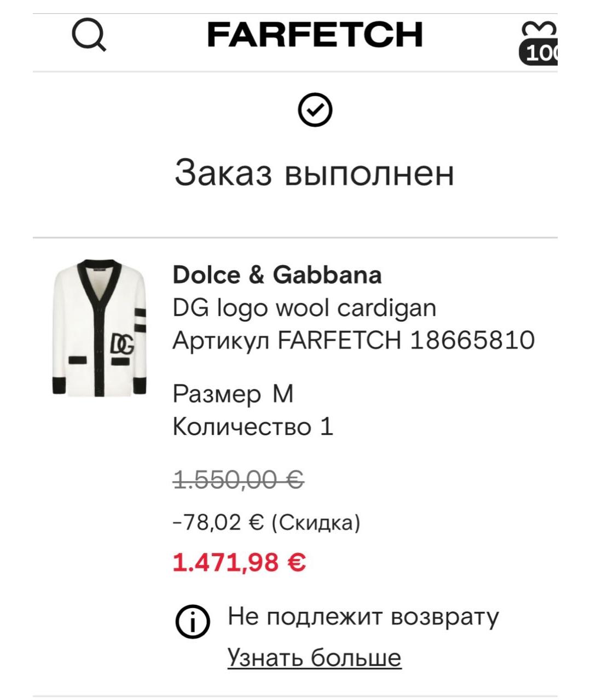Follow the Узнать больше link
The image size is (591, 700).
pyautogui.click(x=314, y=657)
